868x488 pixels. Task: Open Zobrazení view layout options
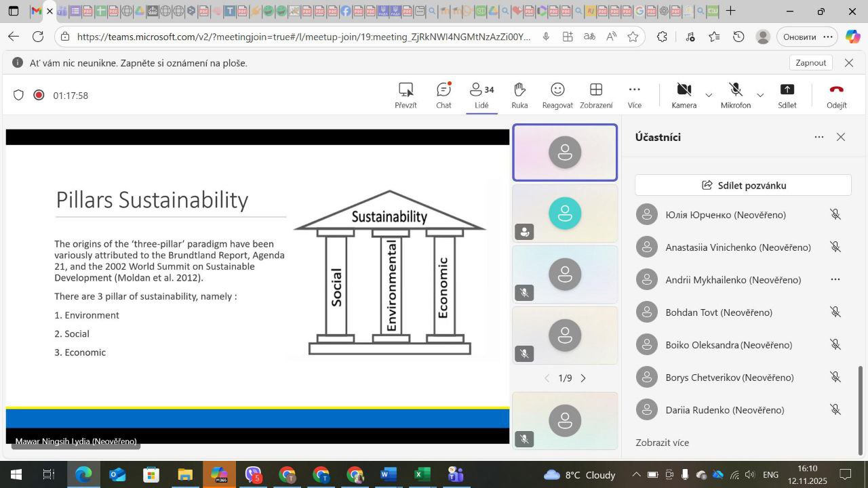point(596,95)
